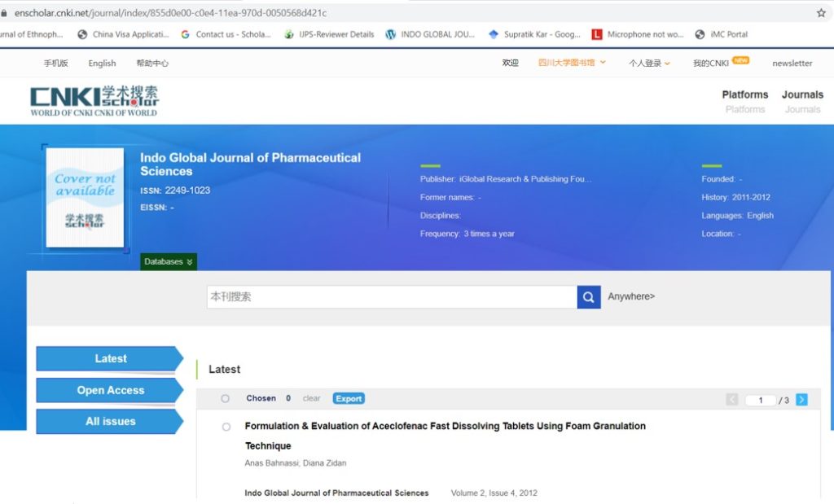Open the IJPS-Reviewer Details bookmark
The width and height of the screenshot is (834, 504).
[x=329, y=34]
